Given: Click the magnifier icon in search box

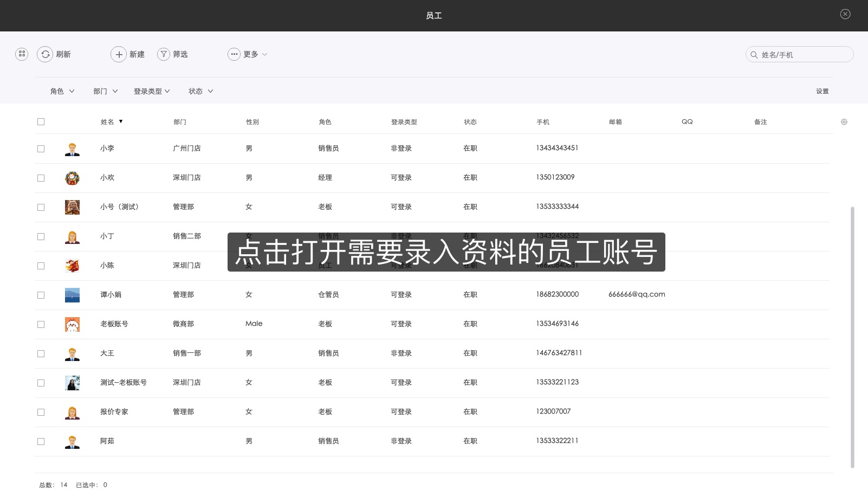Looking at the screenshot, I should [x=754, y=55].
